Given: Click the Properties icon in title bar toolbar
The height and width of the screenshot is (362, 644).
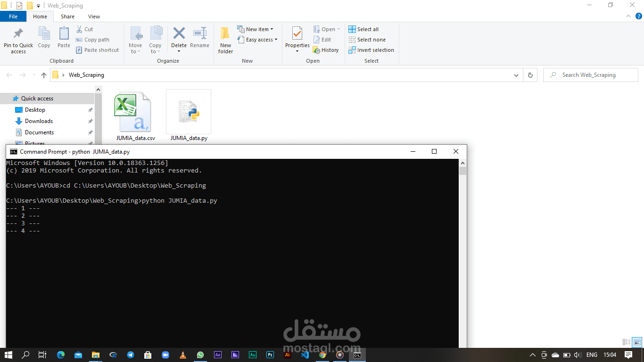Looking at the screenshot, I should [19, 6].
